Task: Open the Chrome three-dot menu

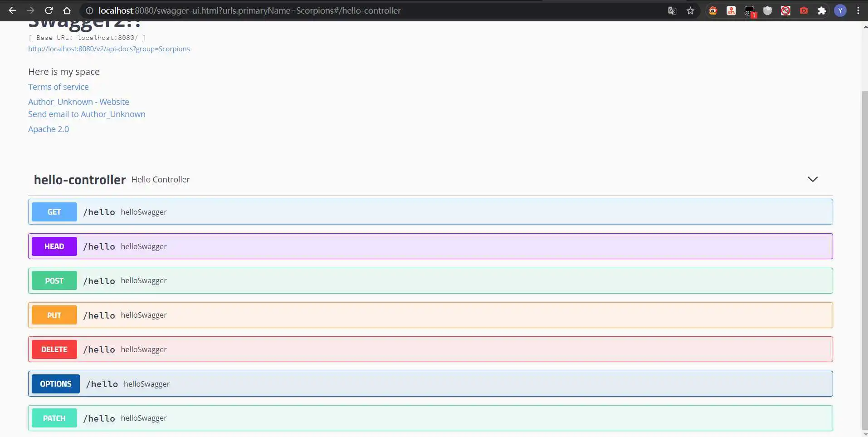Action: click(x=858, y=11)
